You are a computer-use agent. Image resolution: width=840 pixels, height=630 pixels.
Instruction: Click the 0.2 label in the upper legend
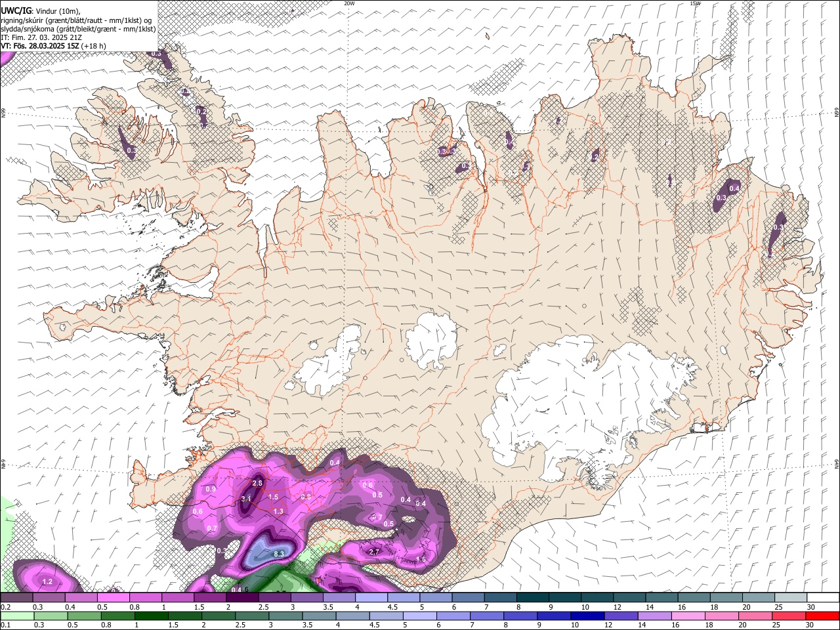[x=6, y=607]
